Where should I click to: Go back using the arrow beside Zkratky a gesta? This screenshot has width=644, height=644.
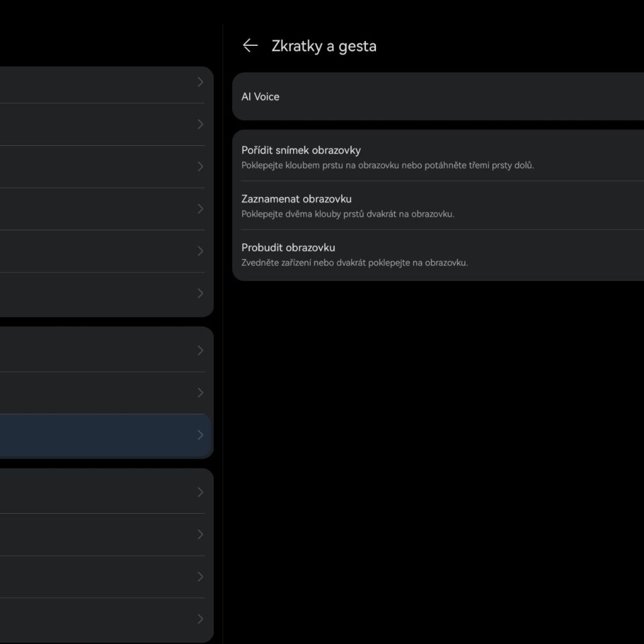click(250, 45)
